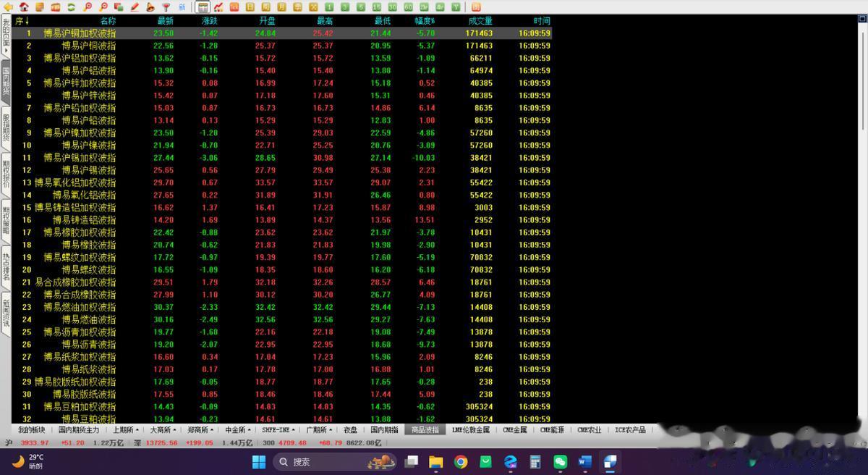Expand the 广期所 tab dropdown
The width and height of the screenshot is (868, 475).
coord(331,429)
